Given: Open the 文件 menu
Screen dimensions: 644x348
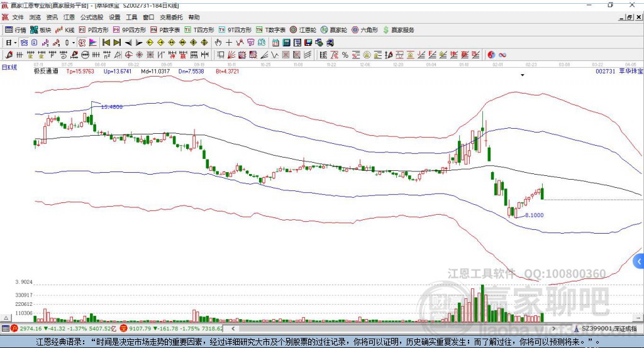Looking at the screenshot, I should coord(18,17).
